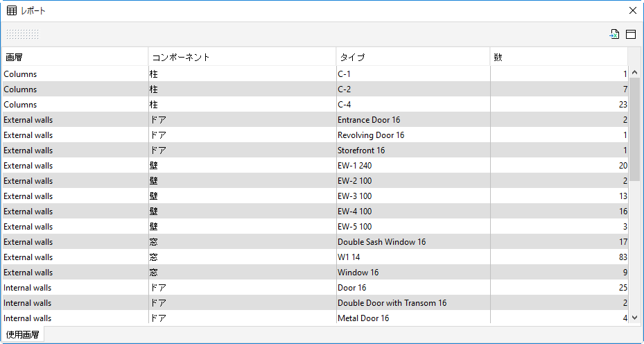This screenshot has height=344, width=644.
Task: Click External walls cell in Entrance Door row
Action: click(x=75, y=119)
